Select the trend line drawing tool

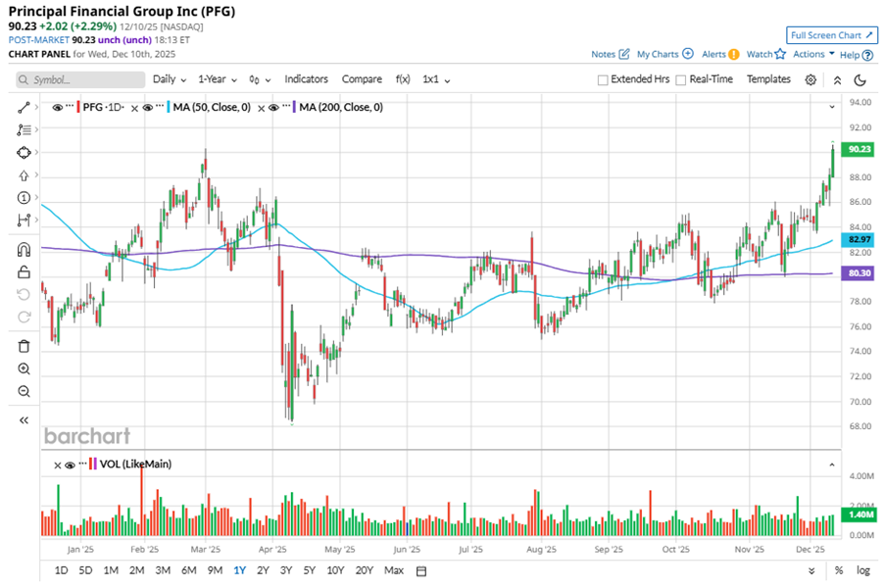pos(25,105)
